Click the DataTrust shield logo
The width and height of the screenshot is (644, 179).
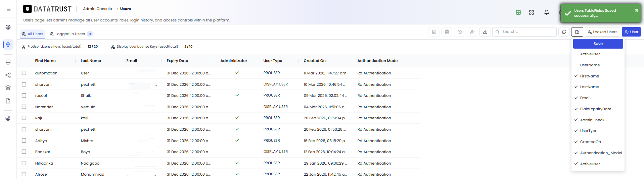pos(28,9)
